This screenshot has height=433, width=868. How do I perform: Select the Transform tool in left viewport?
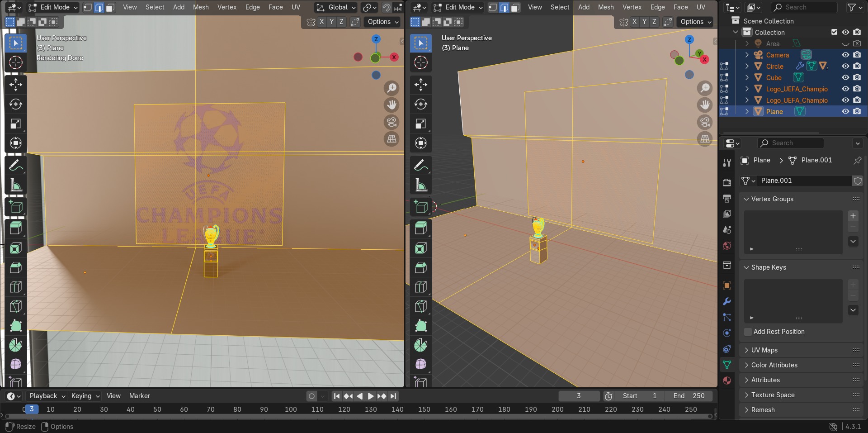point(16,143)
